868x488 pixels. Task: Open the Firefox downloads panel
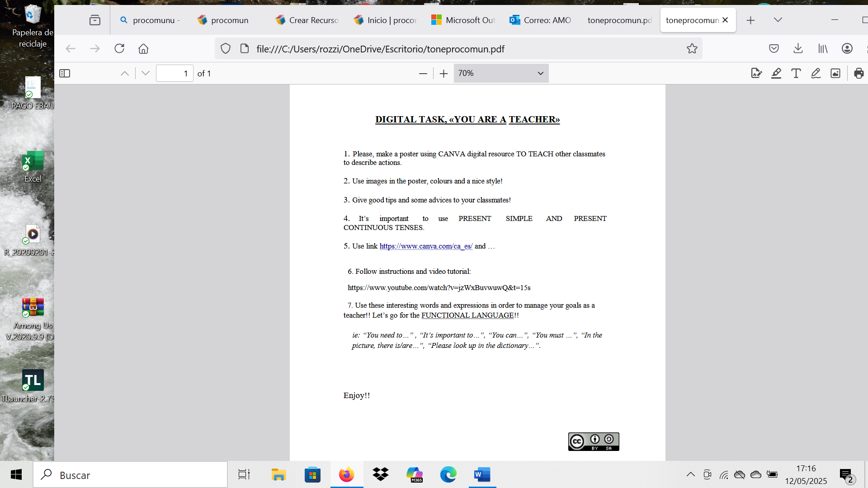coord(798,49)
